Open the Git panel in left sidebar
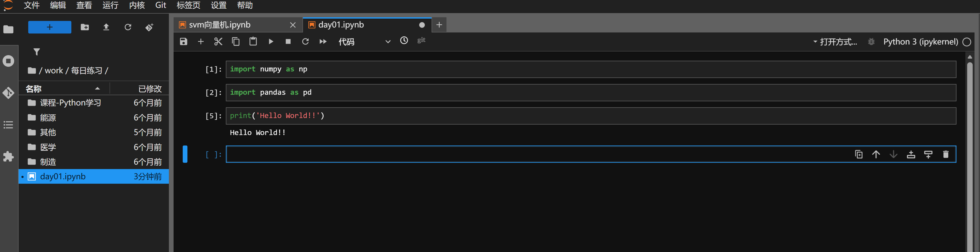This screenshot has height=252, width=980. pos(8,92)
